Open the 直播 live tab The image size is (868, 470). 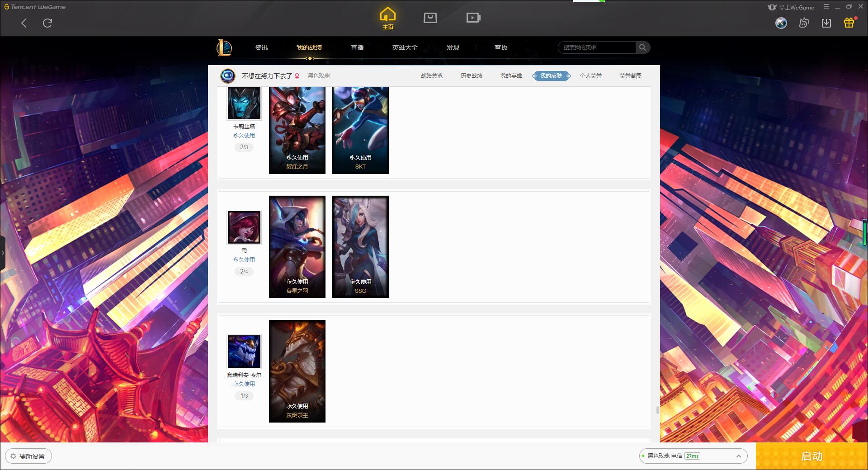point(357,47)
